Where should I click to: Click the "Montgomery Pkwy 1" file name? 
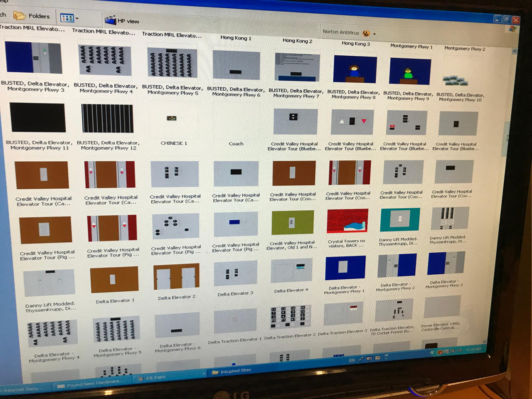tap(411, 46)
